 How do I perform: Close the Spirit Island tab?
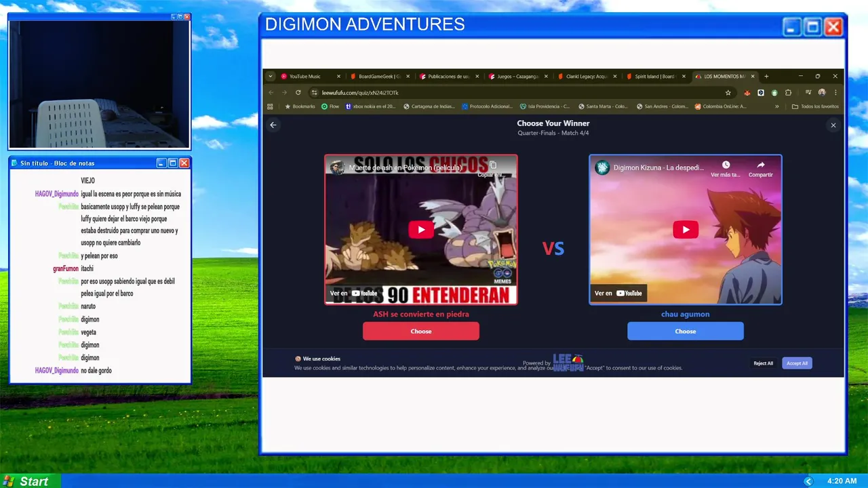tap(684, 76)
